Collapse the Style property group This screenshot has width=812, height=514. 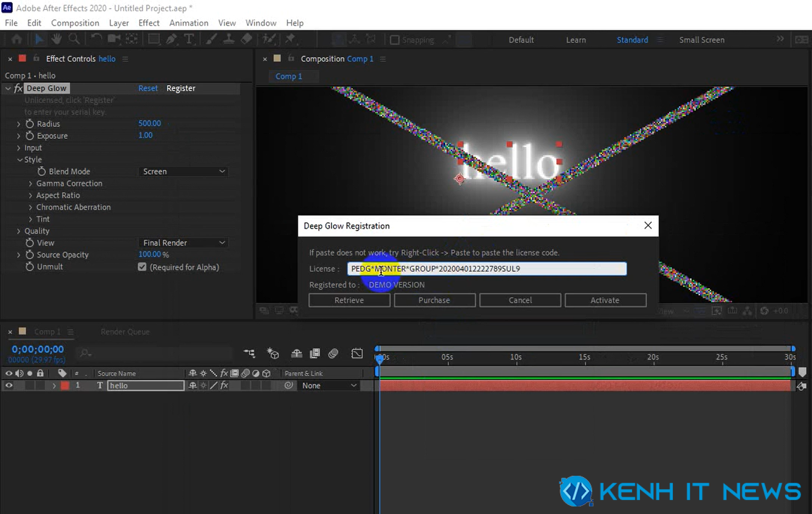(19, 160)
